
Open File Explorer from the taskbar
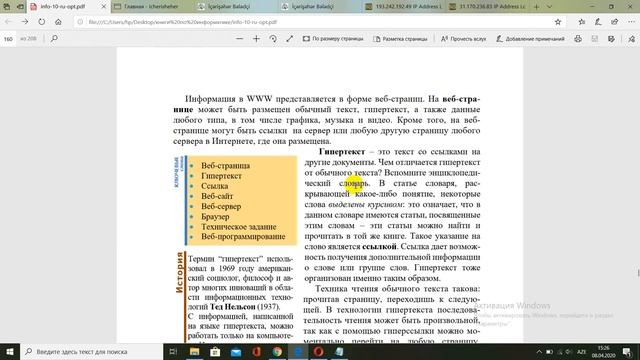click(x=194, y=351)
